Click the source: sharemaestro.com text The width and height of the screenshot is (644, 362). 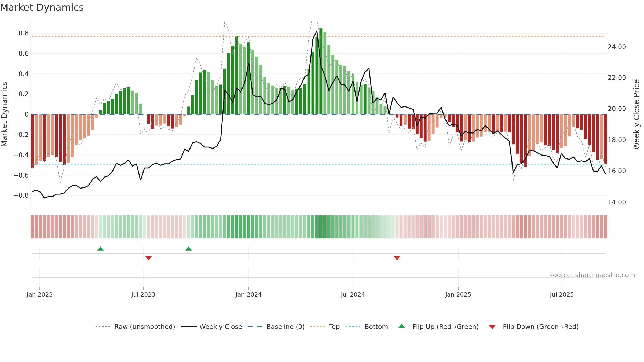click(592, 275)
